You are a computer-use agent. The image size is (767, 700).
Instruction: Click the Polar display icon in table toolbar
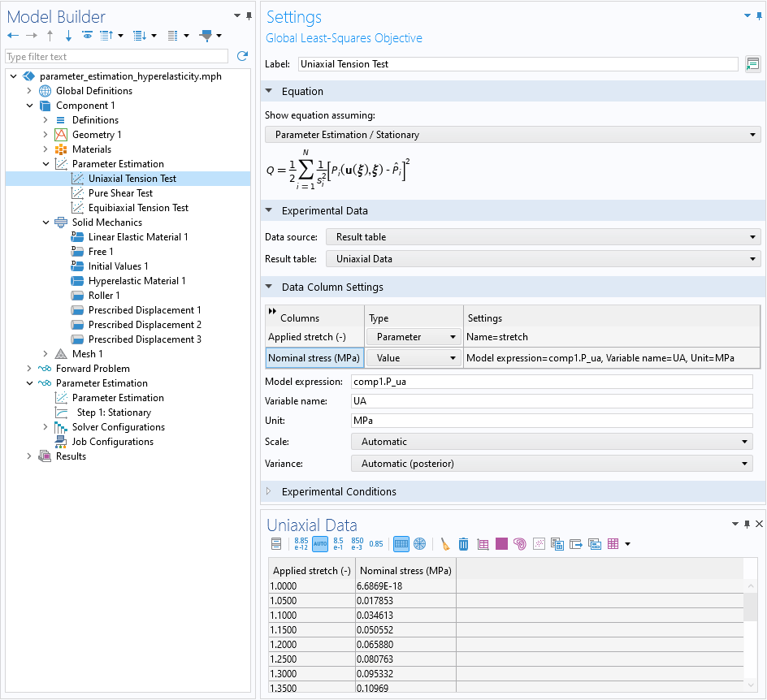(420, 543)
